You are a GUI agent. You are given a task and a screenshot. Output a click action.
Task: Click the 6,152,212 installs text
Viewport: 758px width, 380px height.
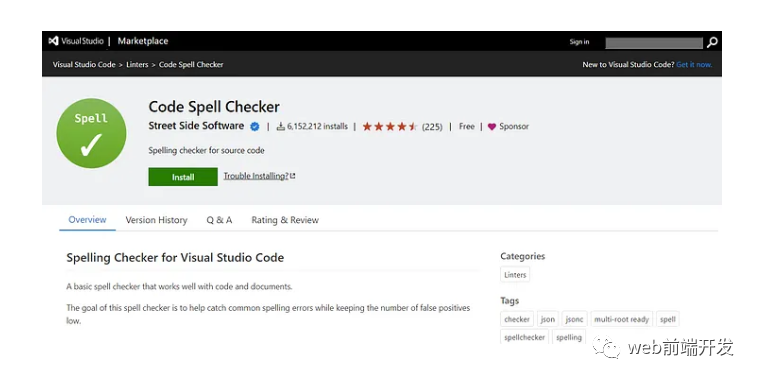317,127
